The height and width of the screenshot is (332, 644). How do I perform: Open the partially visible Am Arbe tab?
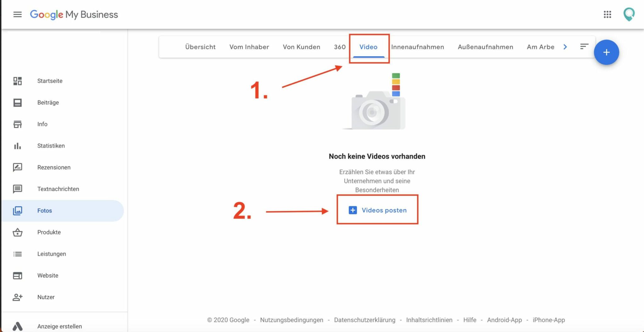tap(541, 47)
